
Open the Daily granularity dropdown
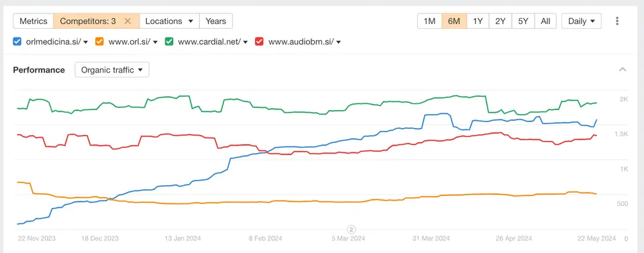582,21
